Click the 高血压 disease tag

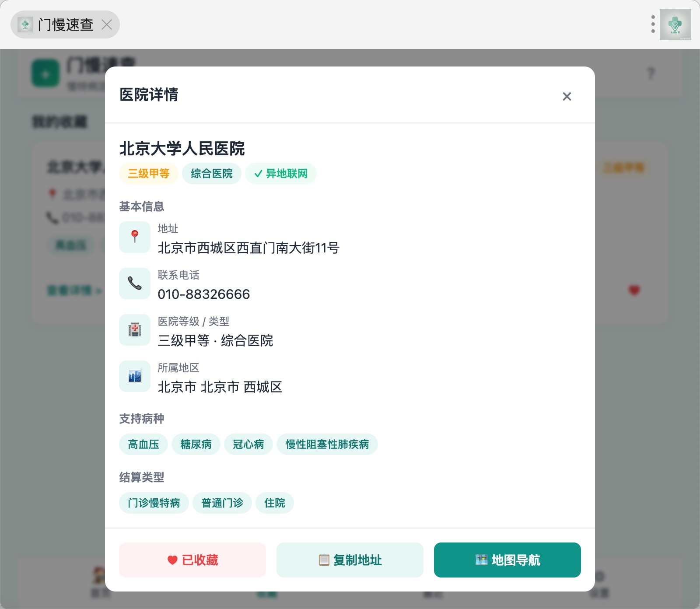[x=143, y=444]
